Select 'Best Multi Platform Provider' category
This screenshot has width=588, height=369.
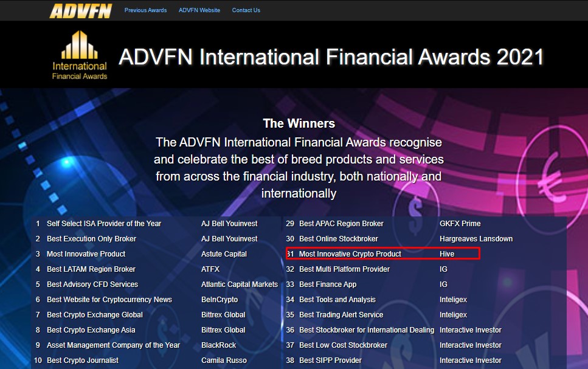click(x=345, y=269)
